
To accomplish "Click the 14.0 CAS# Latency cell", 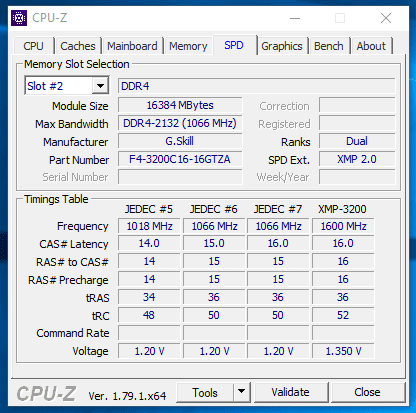I will [x=149, y=243].
